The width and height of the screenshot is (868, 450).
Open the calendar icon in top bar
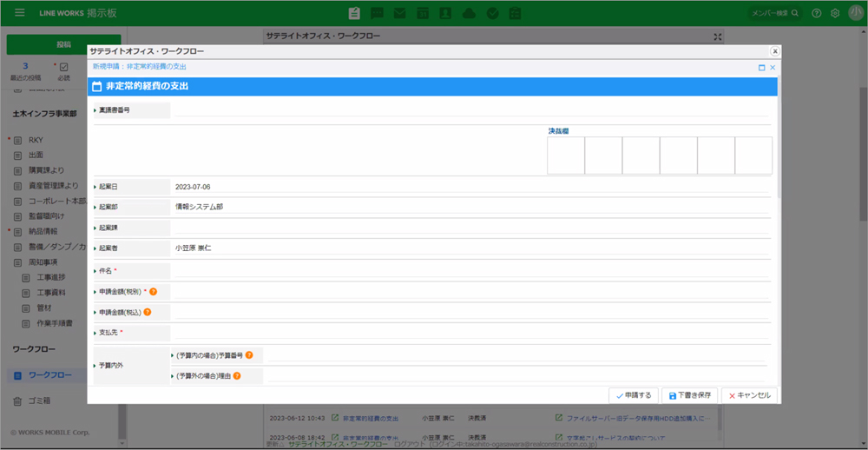423,13
